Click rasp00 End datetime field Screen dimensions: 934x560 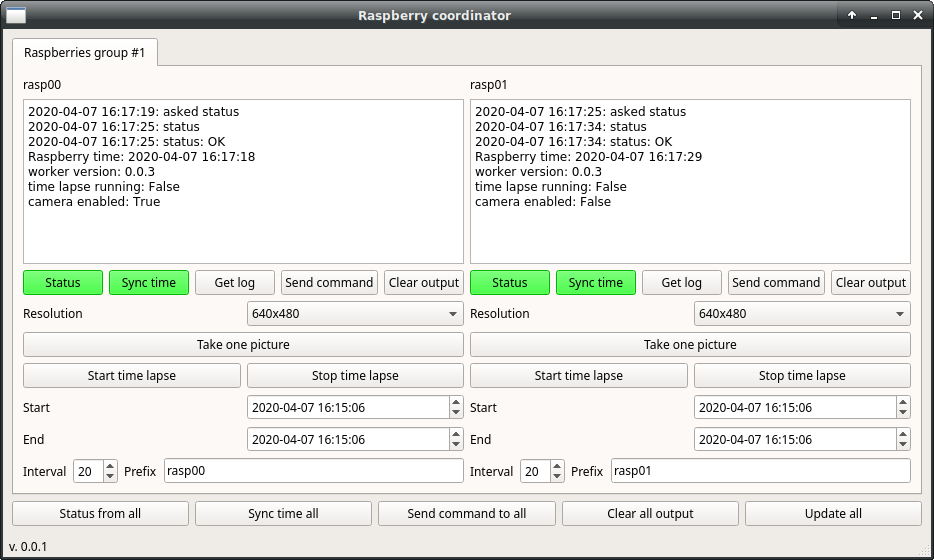(x=348, y=440)
